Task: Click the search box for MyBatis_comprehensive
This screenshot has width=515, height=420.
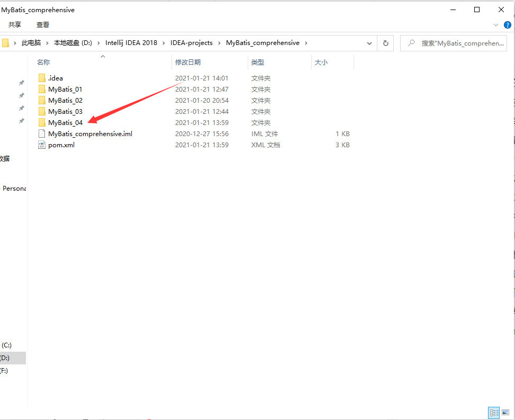Action: (454, 43)
